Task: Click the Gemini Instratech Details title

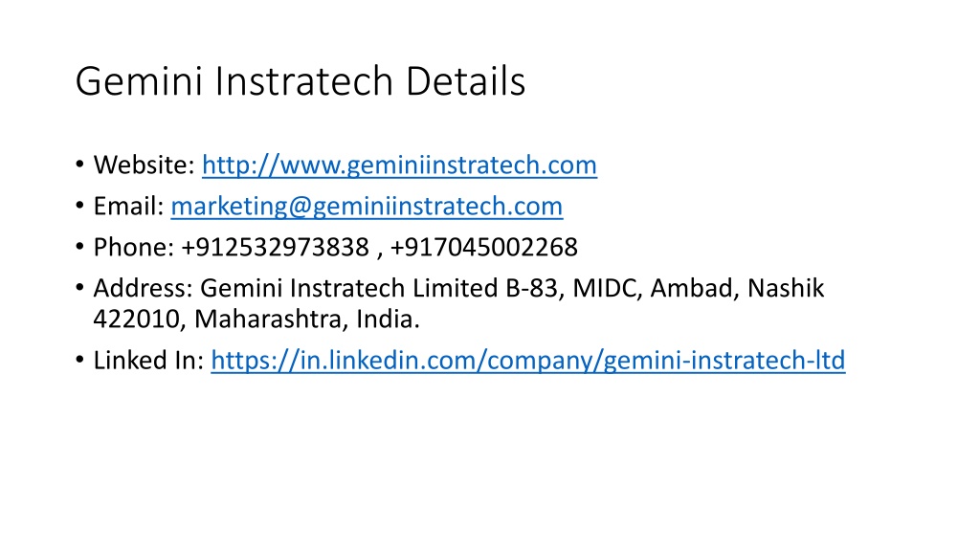Action: (x=300, y=81)
